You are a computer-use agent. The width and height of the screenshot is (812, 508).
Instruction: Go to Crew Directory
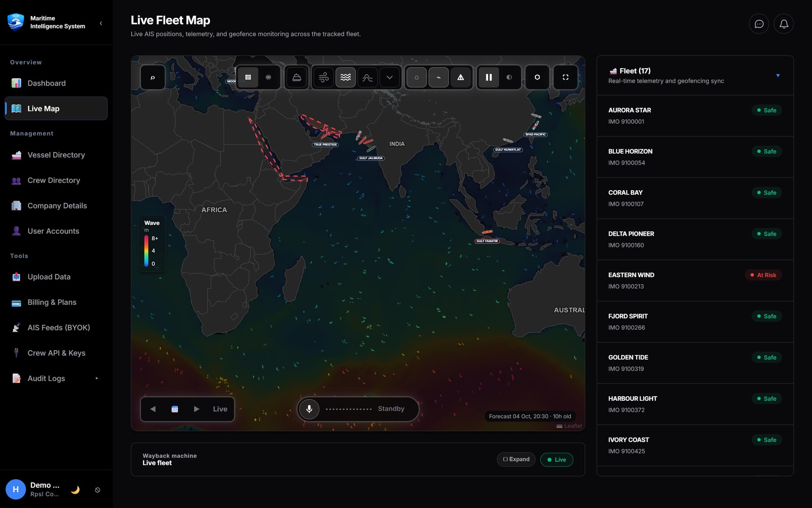pyautogui.click(x=56, y=180)
